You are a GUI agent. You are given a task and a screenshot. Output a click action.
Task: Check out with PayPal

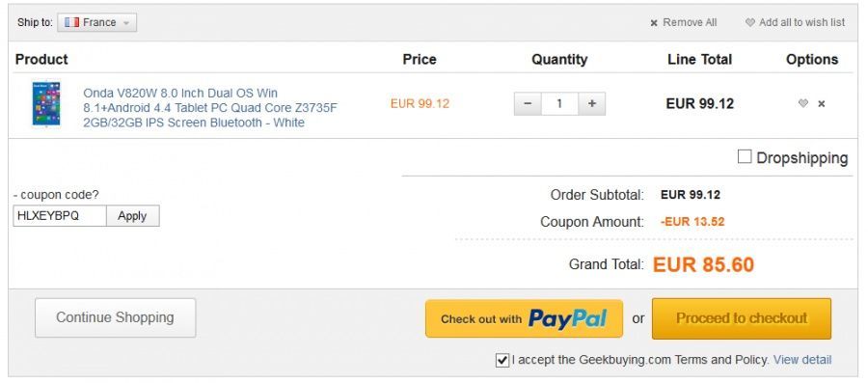(x=524, y=318)
